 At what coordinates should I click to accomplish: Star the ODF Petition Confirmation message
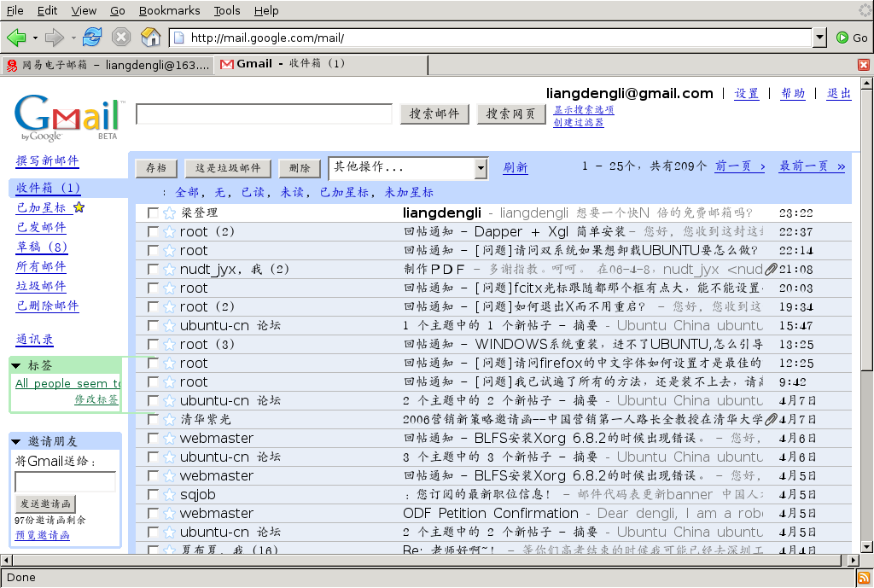click(x=170, y=513)
